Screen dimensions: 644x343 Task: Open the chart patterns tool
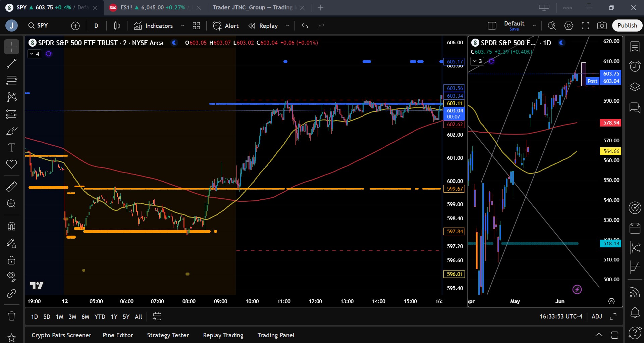coord(11,97)
